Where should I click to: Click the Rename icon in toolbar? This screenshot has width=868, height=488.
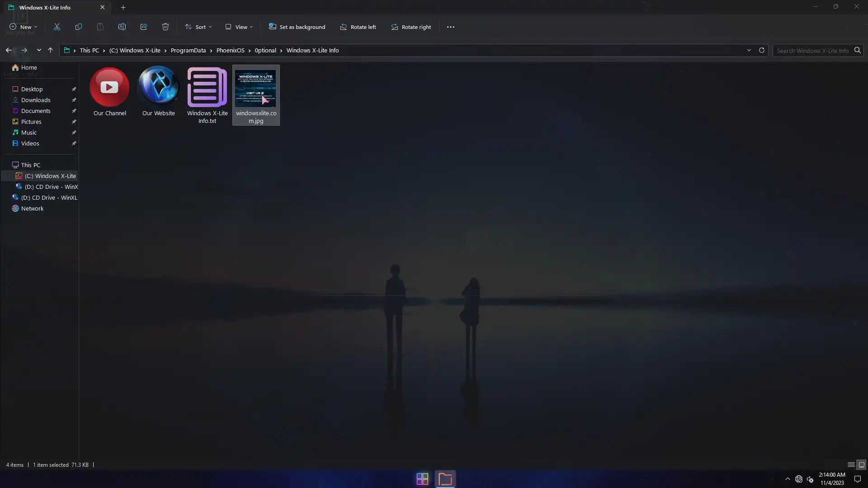pos(122,27)
